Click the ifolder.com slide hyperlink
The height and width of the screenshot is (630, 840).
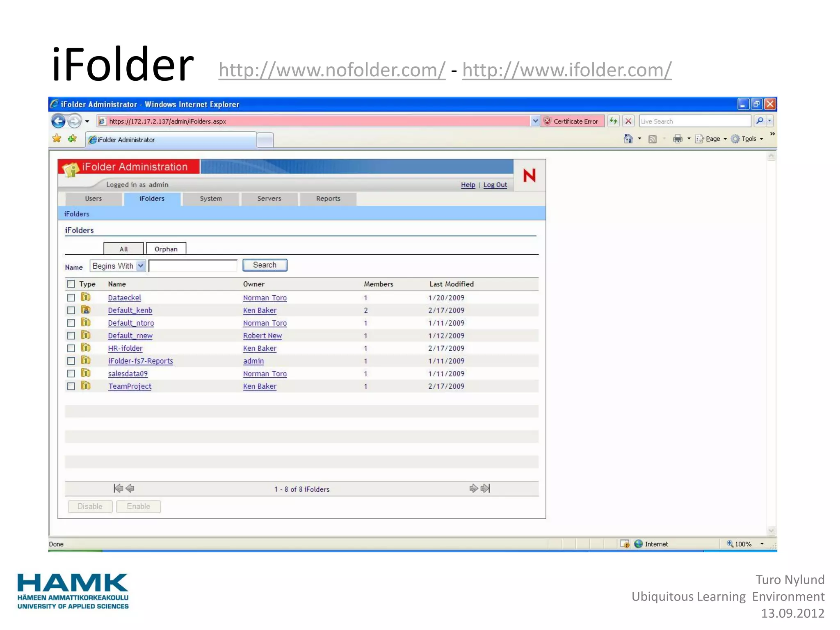click(567, 70)
